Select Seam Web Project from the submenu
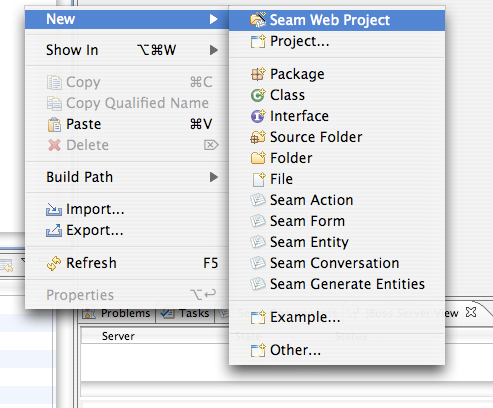The width and height of the screenshot is (493, 408). [x=337, y=20]
